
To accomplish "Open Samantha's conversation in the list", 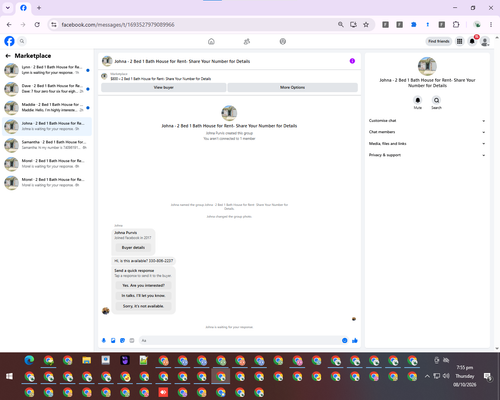I will click(47, 145).
